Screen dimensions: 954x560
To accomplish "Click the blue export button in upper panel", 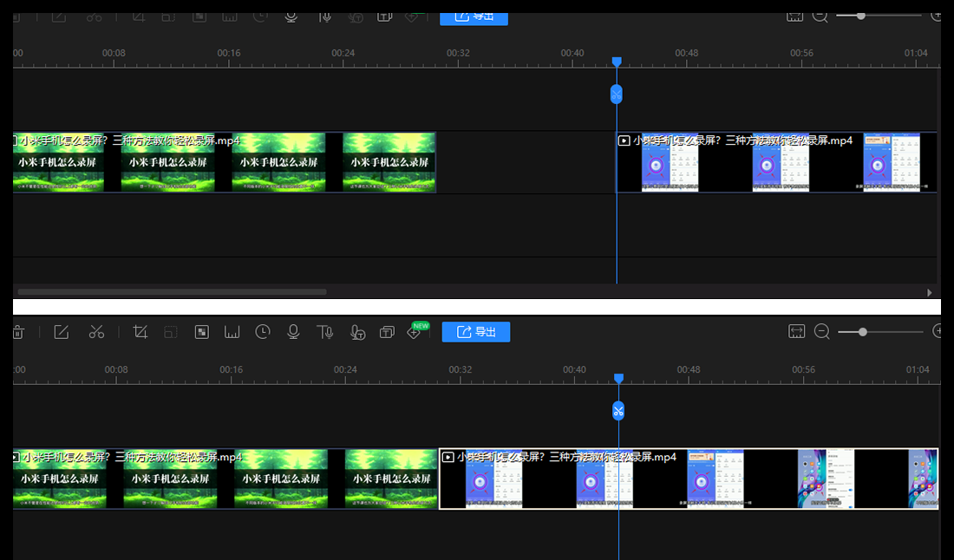I will (474, 17).
